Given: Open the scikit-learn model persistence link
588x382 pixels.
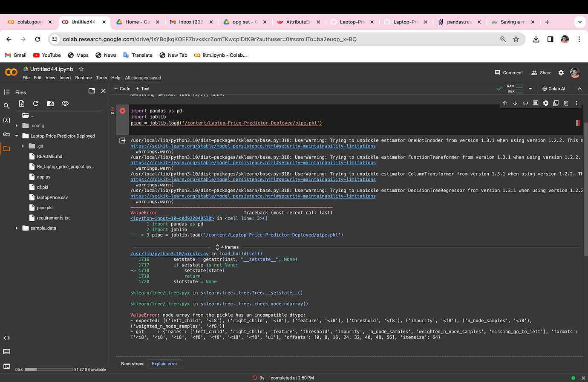Looking at the screenshot, I should [253, 146].
